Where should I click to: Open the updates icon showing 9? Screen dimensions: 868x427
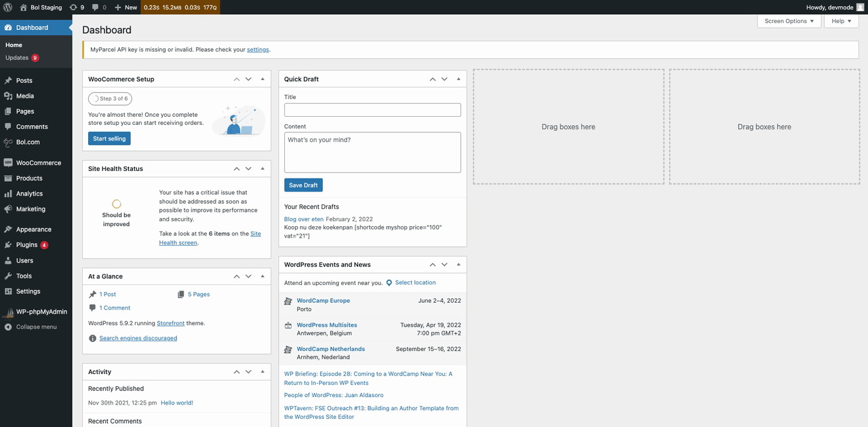pyautogui.click(x=77, y=7)
